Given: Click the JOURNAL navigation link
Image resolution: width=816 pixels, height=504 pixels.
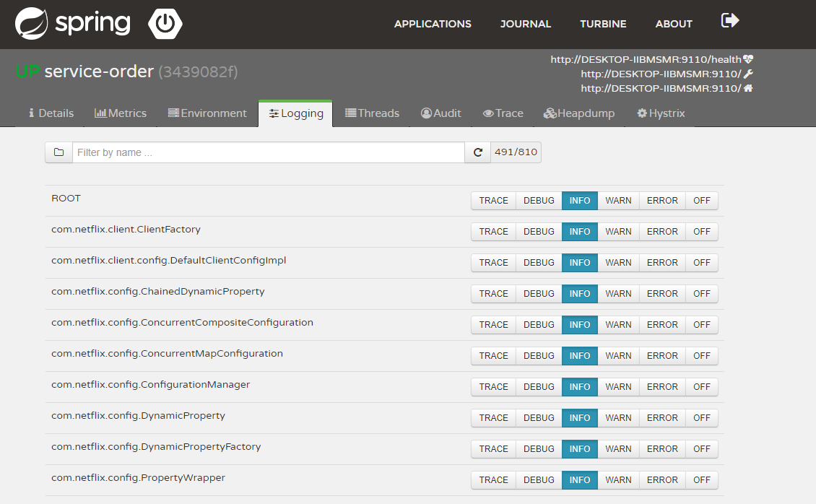Looking at the screenshot, I should coord(525,24).
